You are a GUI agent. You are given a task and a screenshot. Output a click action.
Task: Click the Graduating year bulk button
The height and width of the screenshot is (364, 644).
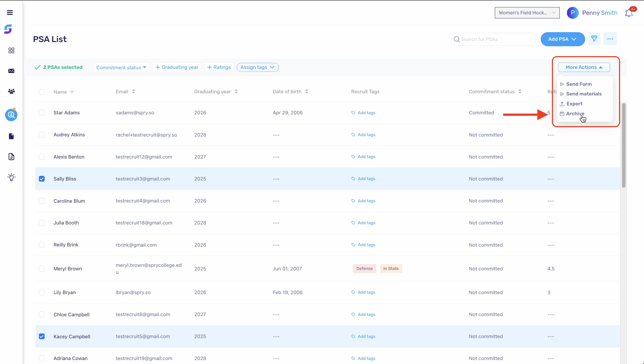pos(177,67)
